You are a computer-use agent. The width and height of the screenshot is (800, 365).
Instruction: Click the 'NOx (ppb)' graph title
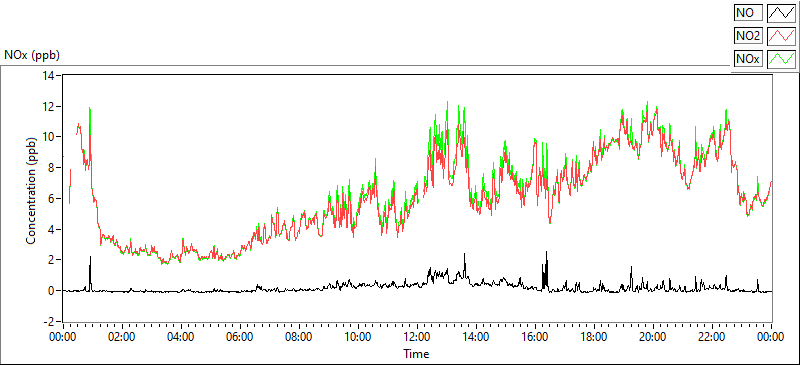(32, 55)
